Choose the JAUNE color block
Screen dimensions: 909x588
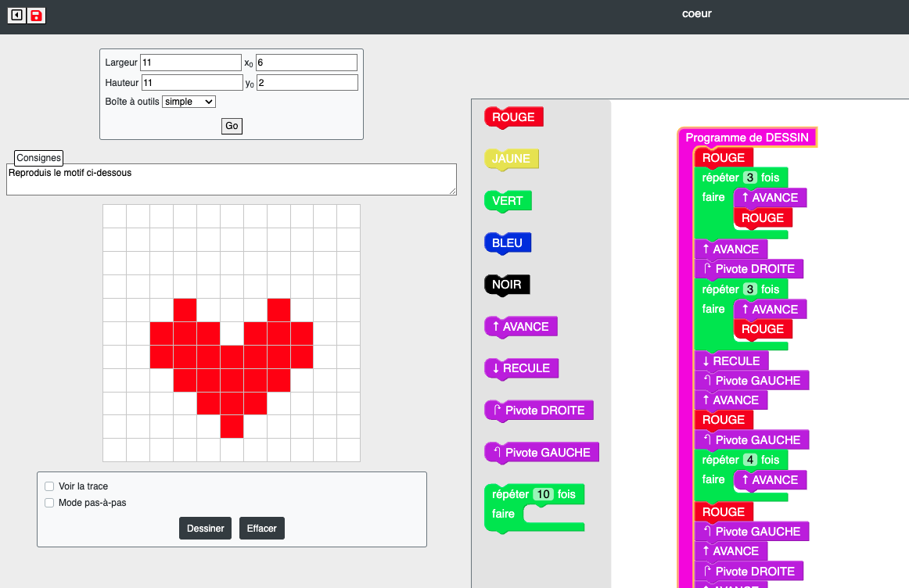(x=511, y=159)
